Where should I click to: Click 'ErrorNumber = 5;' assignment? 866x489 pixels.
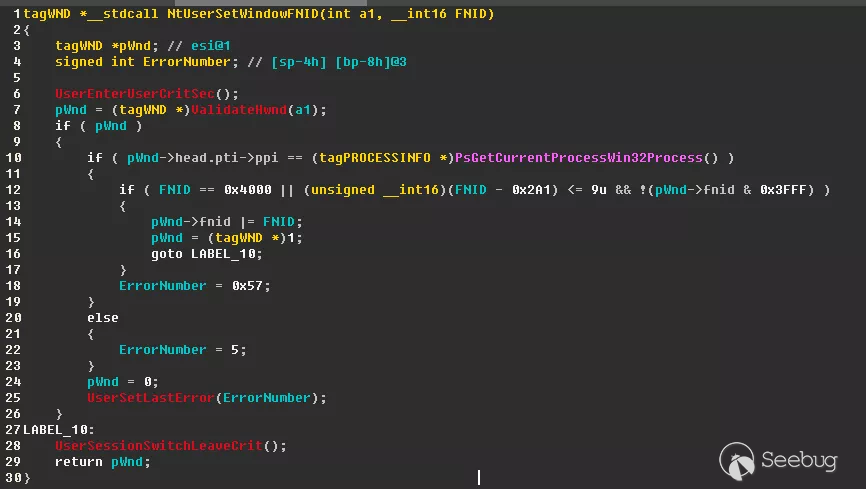[x=183, y=350]
